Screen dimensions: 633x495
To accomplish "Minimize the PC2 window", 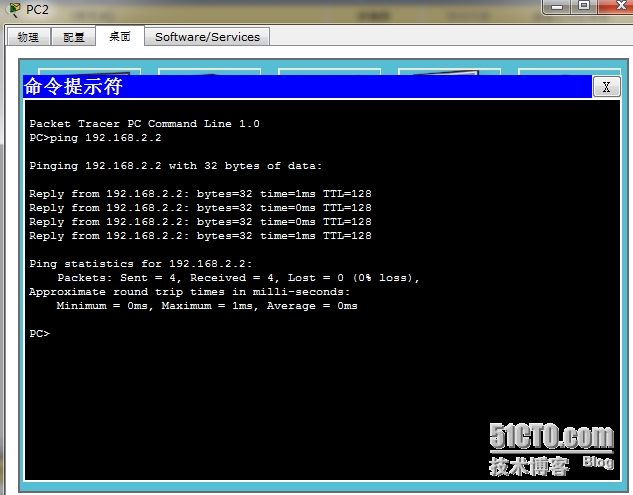I will [557, 6].
